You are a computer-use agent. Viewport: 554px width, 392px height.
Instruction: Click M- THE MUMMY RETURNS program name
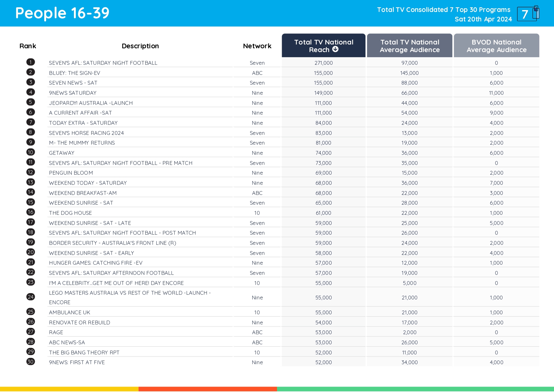[x=82, y=143]
